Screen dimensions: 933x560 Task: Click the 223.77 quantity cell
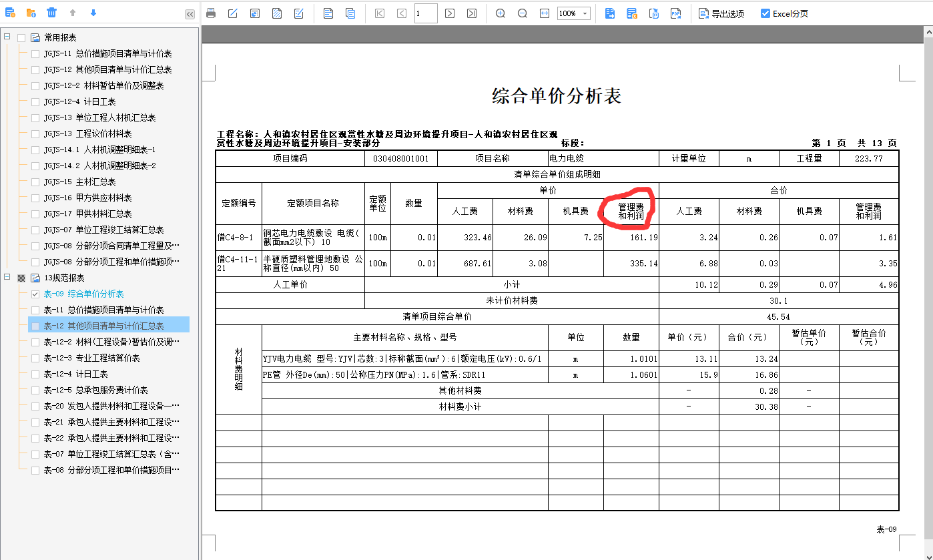click(868, 158)
